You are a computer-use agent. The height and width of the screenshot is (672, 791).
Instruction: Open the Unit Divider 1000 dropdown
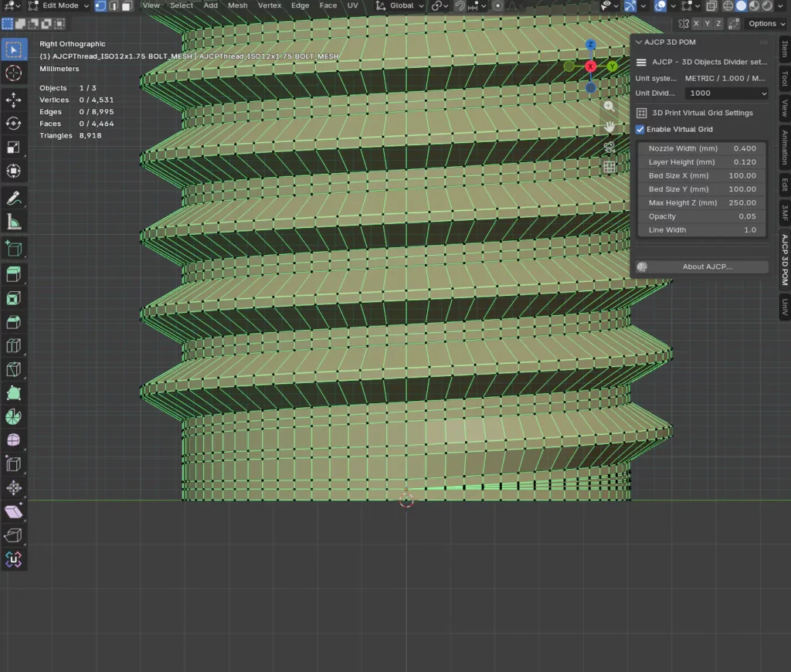726,93
